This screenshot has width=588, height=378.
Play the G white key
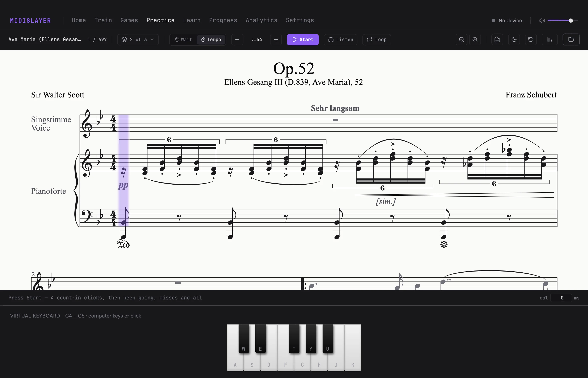302,362
